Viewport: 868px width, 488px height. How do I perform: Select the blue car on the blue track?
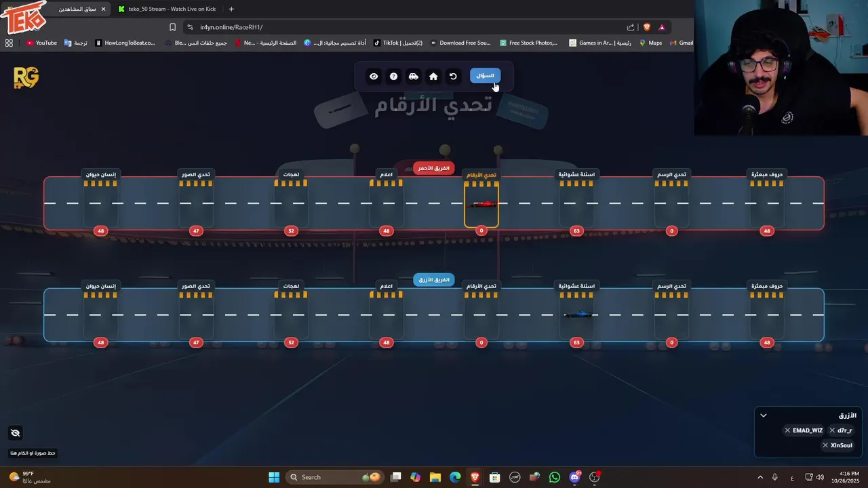click(578, 314)
